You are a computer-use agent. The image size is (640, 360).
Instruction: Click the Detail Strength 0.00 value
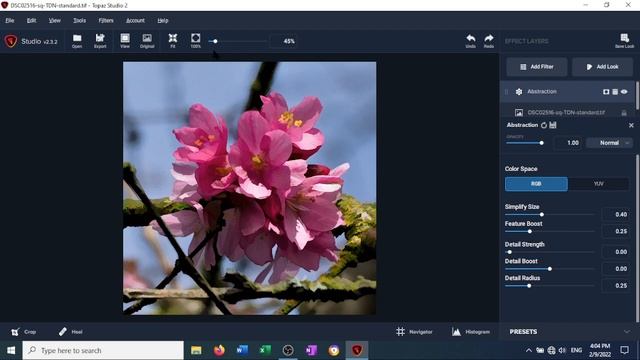pyautogui.click(x=617, y=252)
